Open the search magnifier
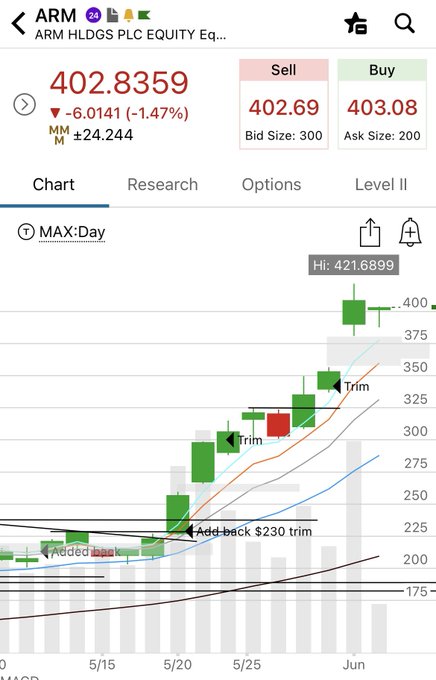Screen dimensions: 436x680 tap(404, 23)
